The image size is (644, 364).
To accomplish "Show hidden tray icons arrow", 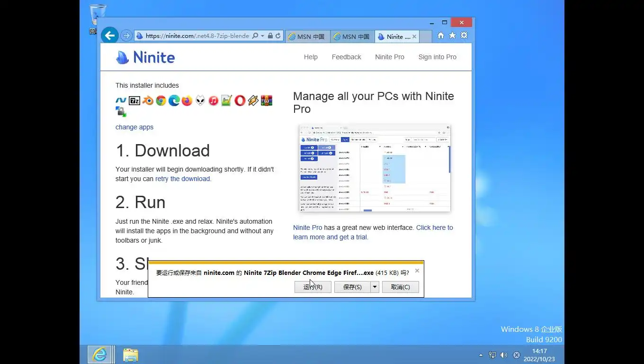I will coord(481,355).
